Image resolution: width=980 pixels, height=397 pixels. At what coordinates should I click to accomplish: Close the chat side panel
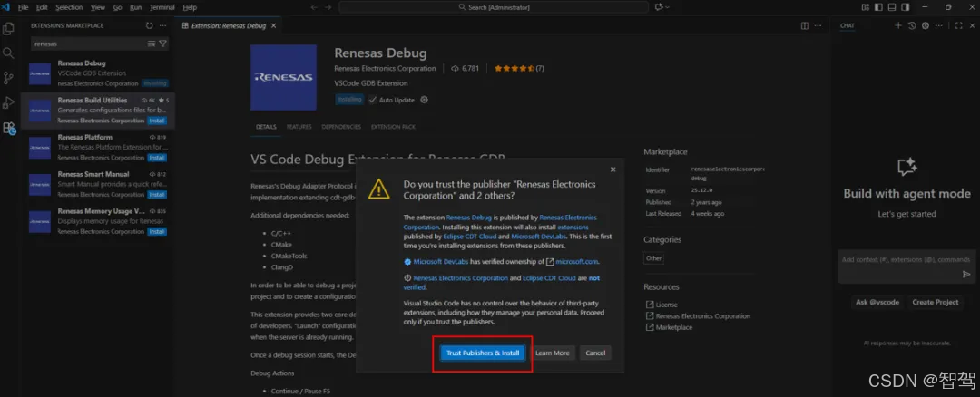972,25
